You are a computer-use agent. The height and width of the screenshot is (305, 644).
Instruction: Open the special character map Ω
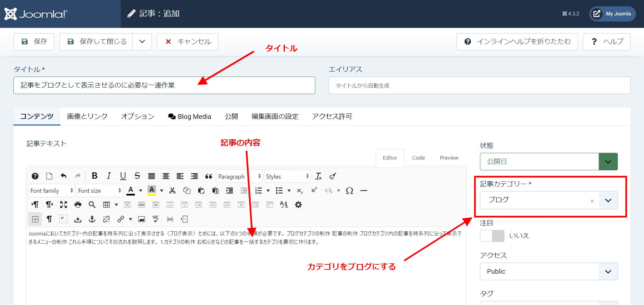pyautogui.click(x=349, y=190)
